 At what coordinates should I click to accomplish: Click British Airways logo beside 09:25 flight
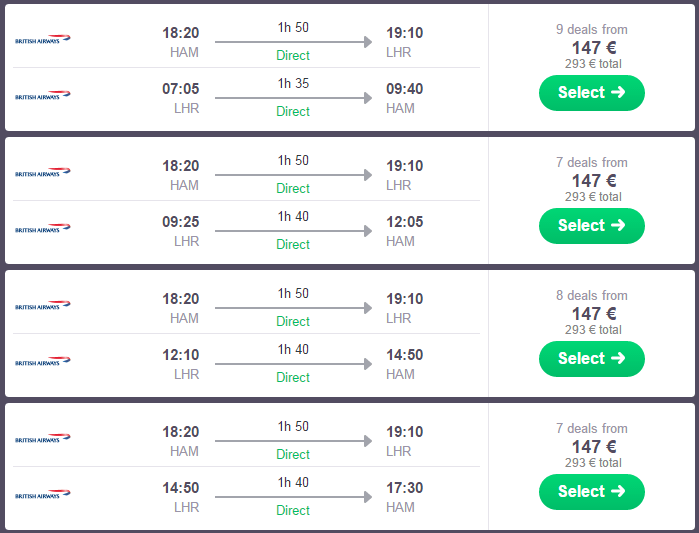pos(43,229)
